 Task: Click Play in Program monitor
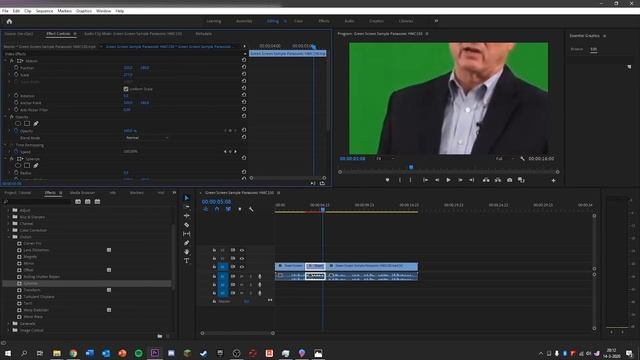coord(448,180)
